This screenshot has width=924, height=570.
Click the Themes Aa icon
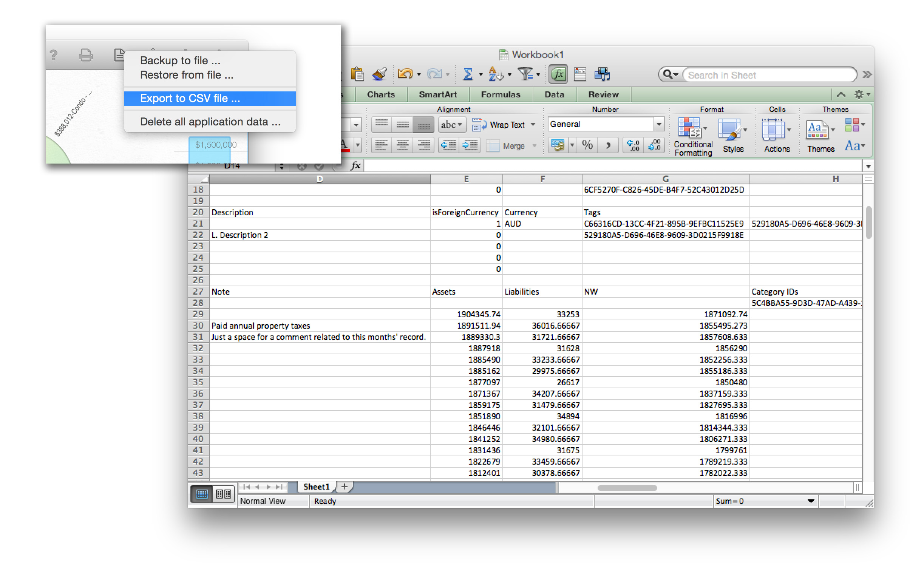click(x=817, y=130)
